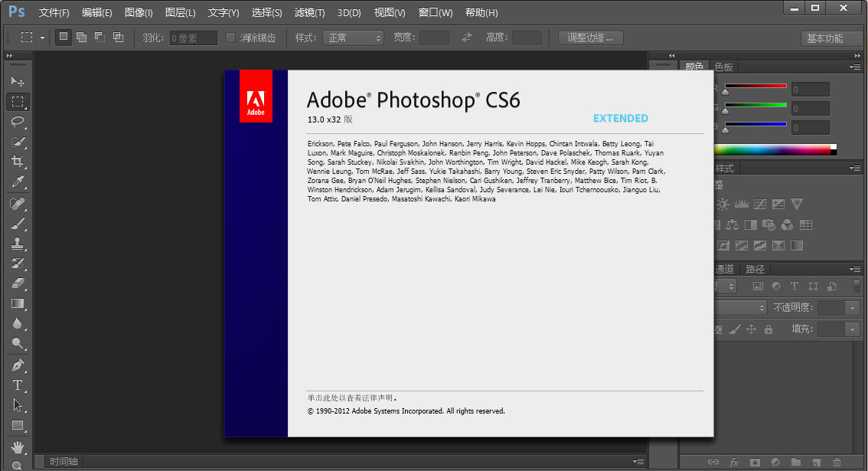Click the Brightness/Contrast adjustment icon
The image size is (868, 471).
(723, 204)
